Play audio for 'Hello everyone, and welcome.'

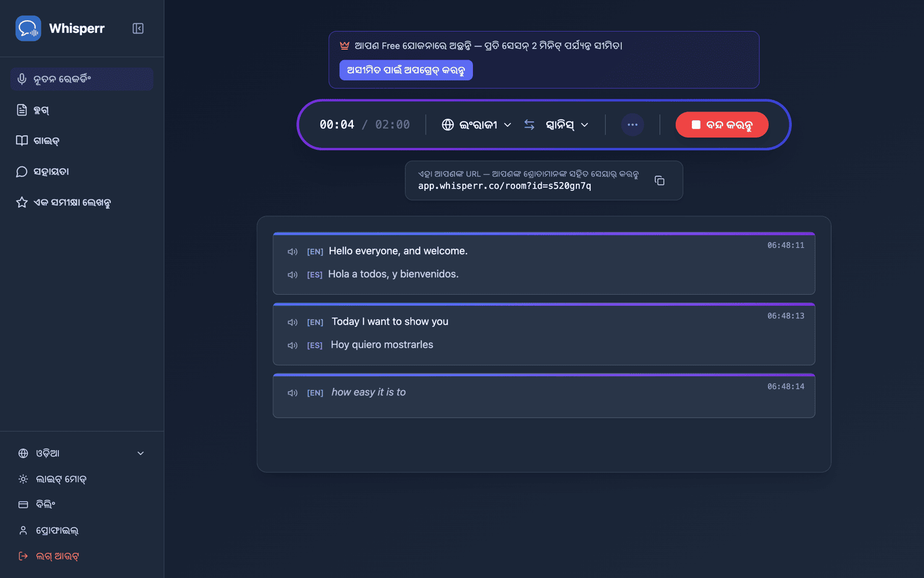click(x=293, y=251)
